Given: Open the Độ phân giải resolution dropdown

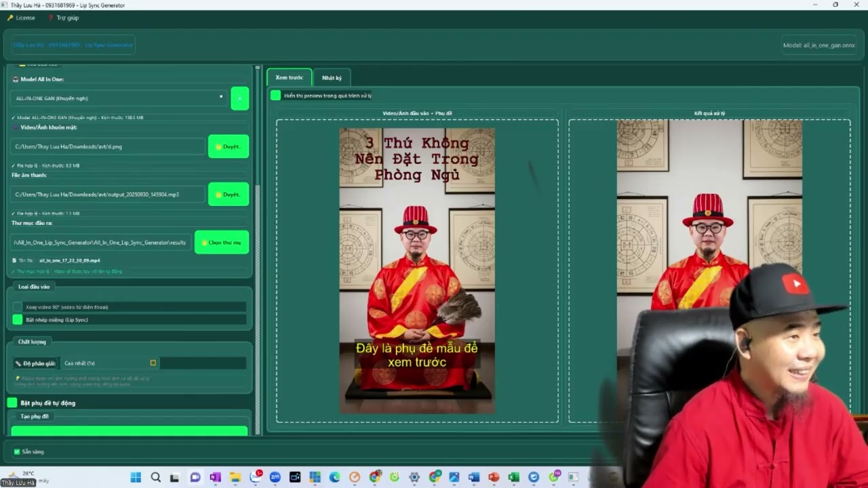Looking at the screenshot, I should (x=110, y=363).
